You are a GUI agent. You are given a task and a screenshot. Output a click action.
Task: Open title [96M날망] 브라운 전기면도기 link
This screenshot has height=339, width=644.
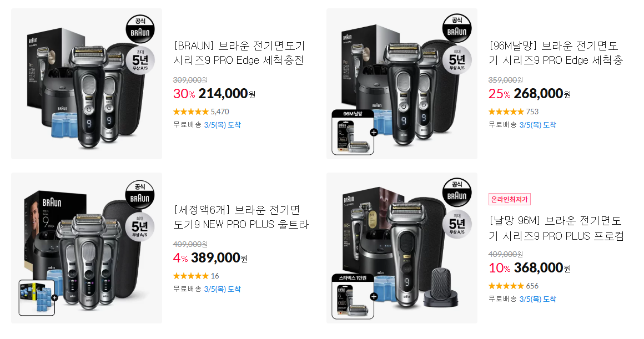pyautogui.click(x=556, y=53)
